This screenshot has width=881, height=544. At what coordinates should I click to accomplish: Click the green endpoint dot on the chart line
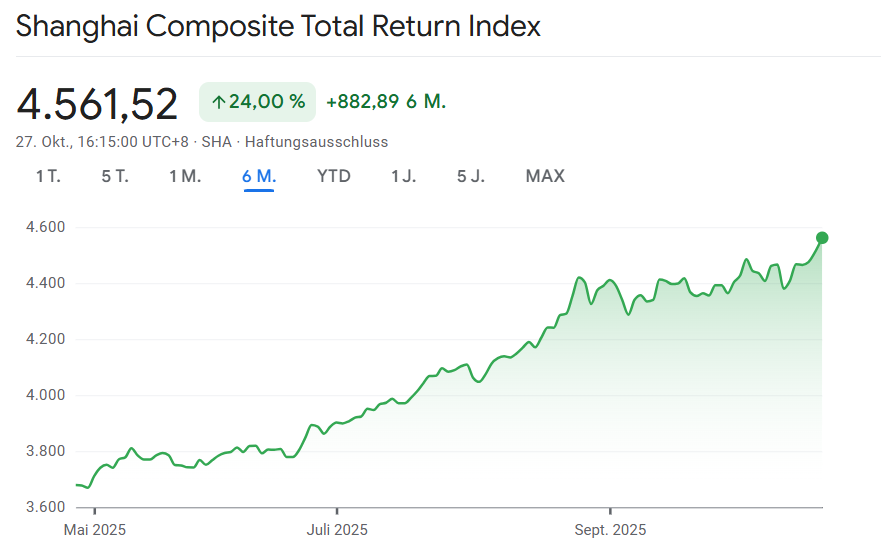(x=822, y=237)
